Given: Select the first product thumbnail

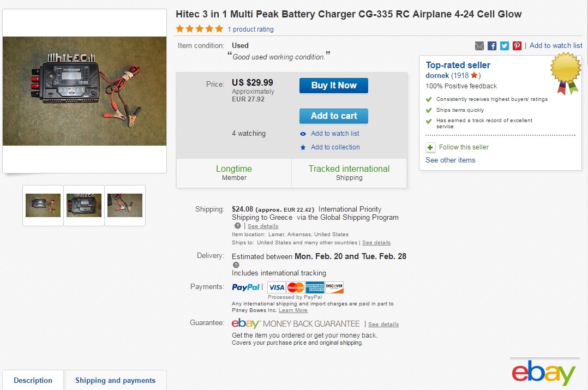Looking at the screenshot, I should click(x=43, y=205).
